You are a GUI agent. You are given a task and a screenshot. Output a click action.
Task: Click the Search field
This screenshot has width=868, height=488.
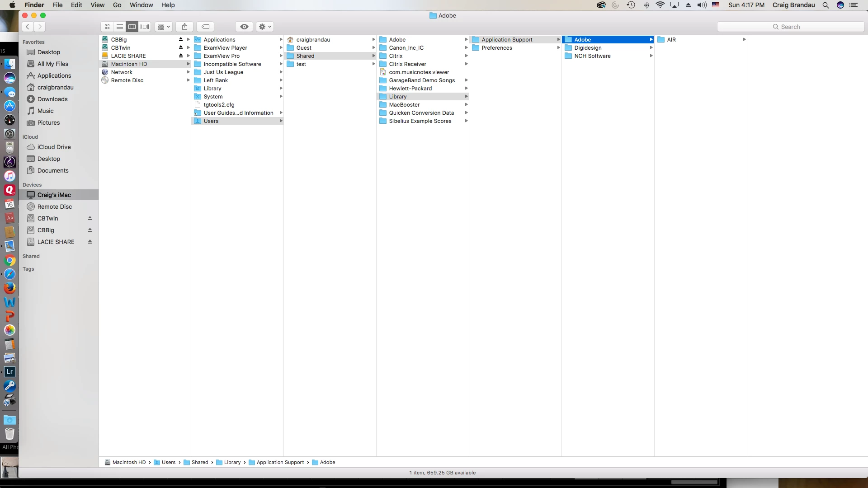[x=790, y=27]
